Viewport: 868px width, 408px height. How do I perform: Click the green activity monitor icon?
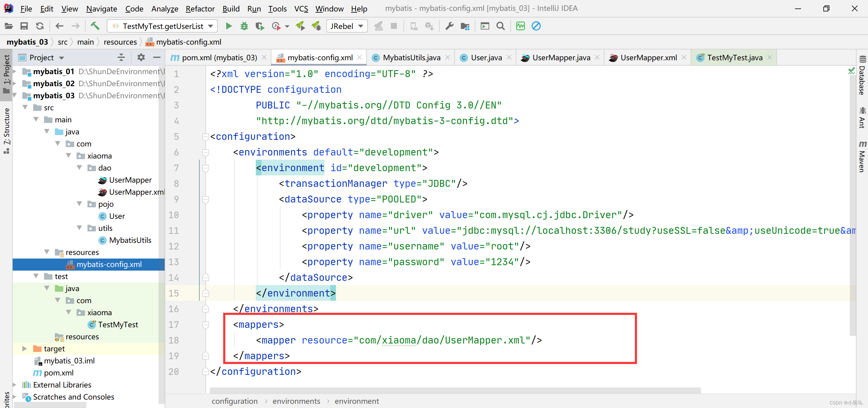tap(520, 26)
